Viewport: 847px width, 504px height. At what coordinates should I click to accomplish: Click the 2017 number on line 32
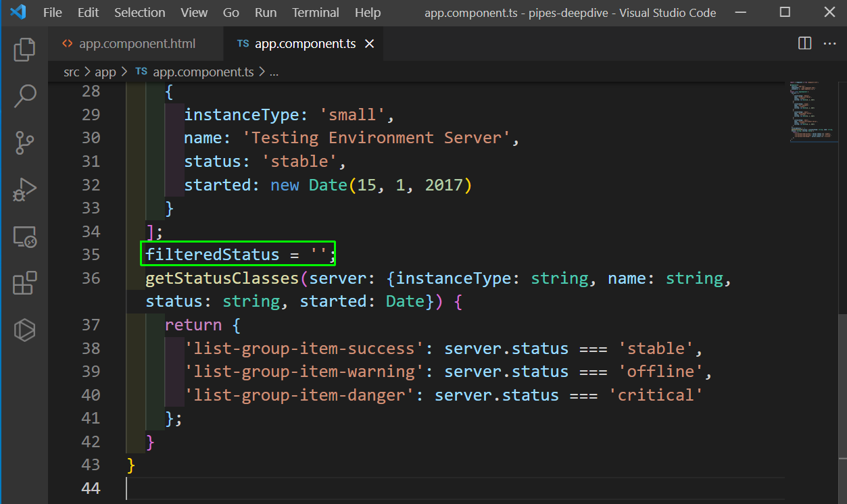(443, 185)
